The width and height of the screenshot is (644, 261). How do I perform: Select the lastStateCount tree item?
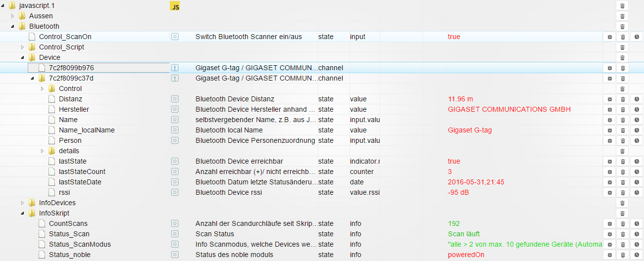82,172
